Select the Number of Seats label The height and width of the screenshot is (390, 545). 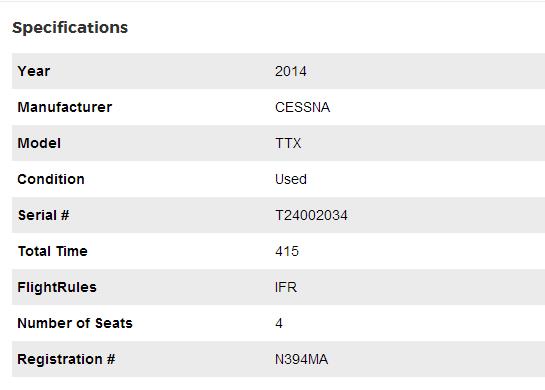(x=75, y=323)
